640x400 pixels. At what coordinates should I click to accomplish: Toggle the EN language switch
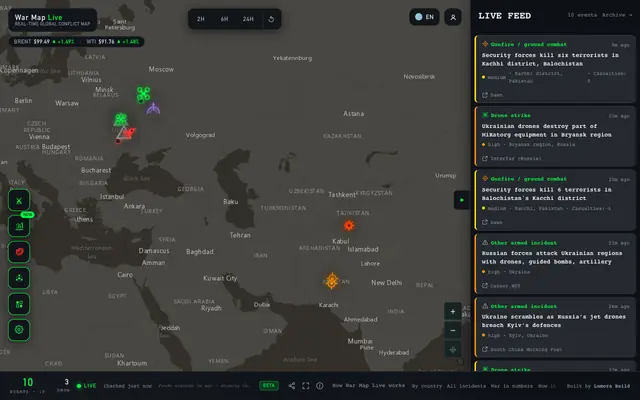[424, 17]
